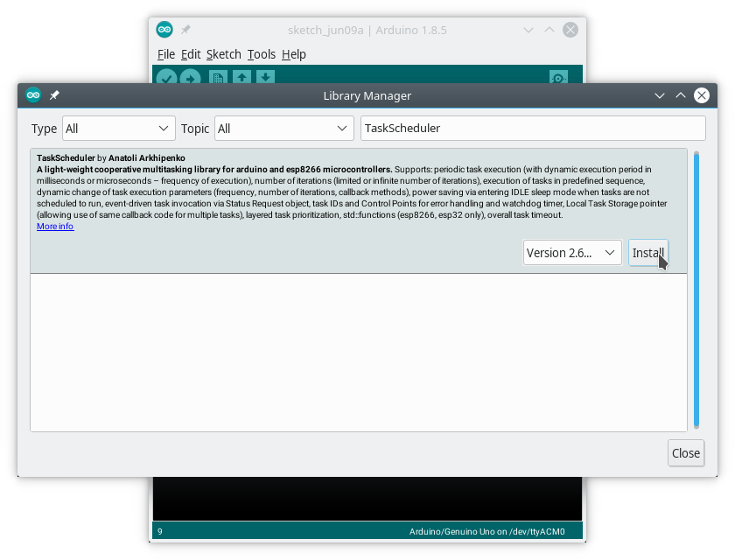
Task: Open the Serial Monitor magnifier icon
Action: click(558, 79)
